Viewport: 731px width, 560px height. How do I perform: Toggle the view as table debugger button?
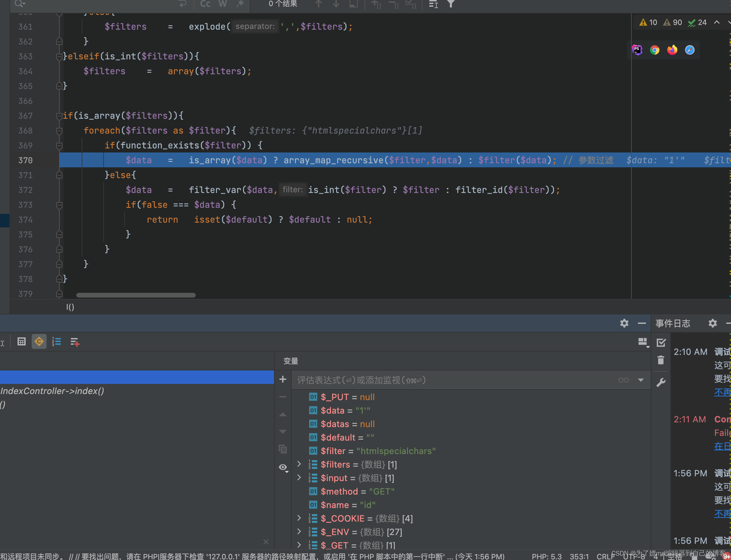(x=22, y=342)
